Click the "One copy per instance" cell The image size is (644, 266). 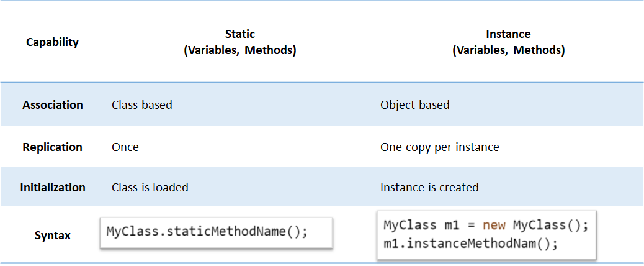439,147
